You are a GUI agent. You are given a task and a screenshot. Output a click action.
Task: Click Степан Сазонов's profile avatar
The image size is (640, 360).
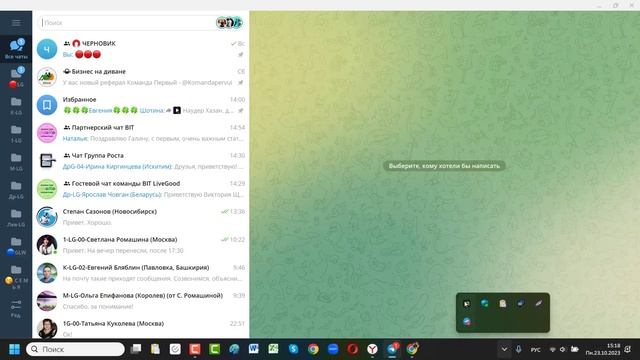pos(47,217)
